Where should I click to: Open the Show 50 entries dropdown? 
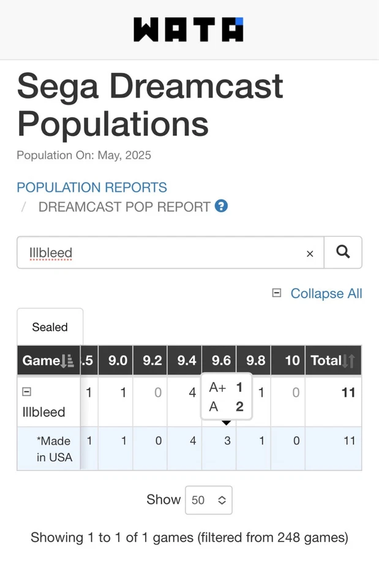click(x=208, y=500)
